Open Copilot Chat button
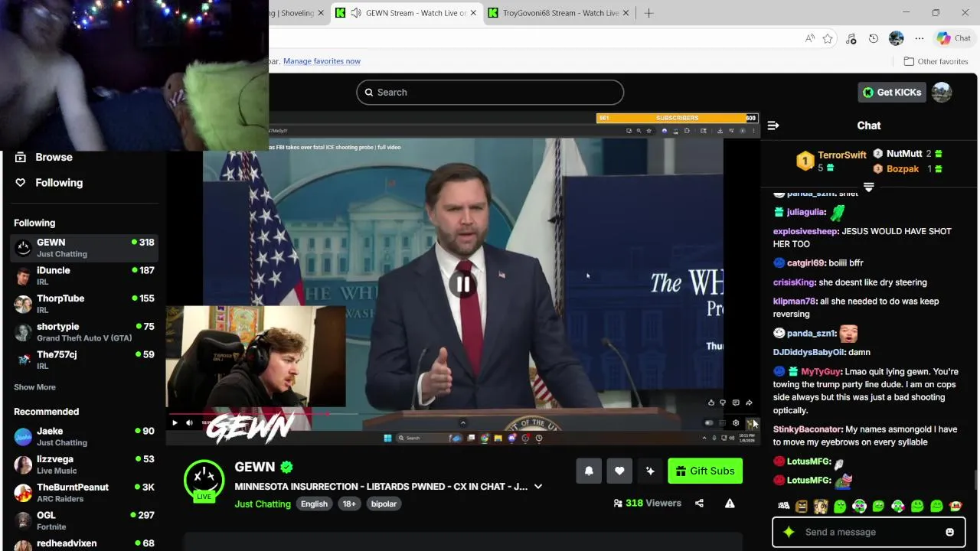 coord(954,38)
